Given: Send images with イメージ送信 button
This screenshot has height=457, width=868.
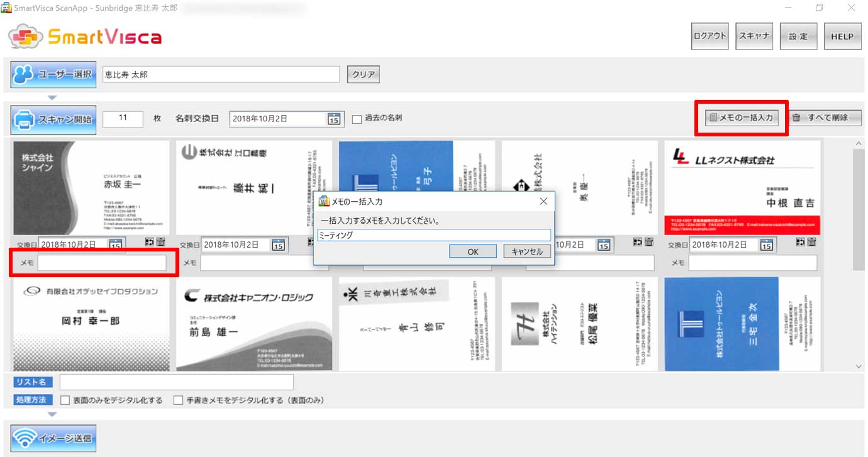Looking at the screenshot, I should [x=53, y=439].
